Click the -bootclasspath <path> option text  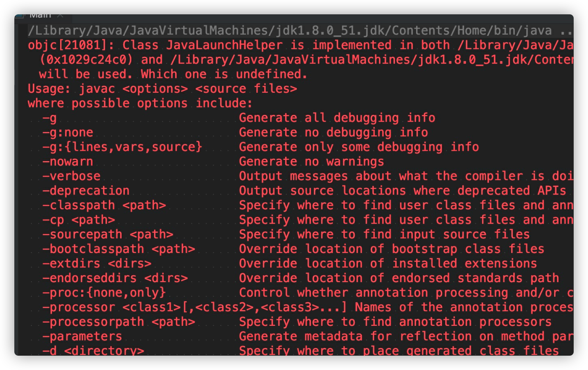[119, 249]
